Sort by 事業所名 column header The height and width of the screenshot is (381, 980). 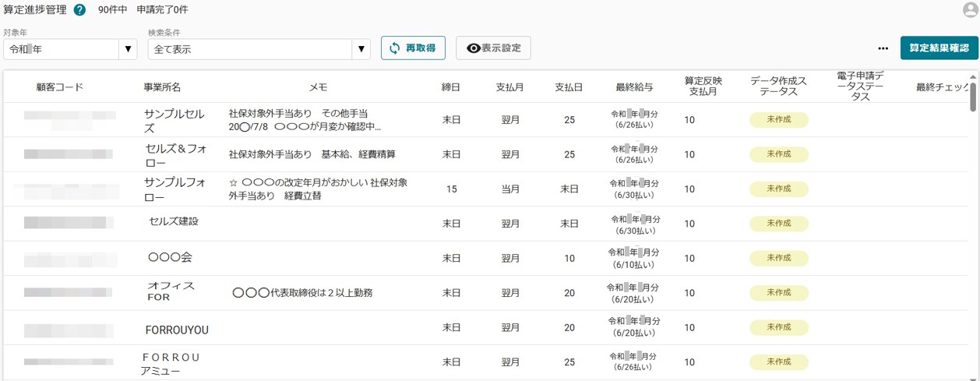(162, 87)
